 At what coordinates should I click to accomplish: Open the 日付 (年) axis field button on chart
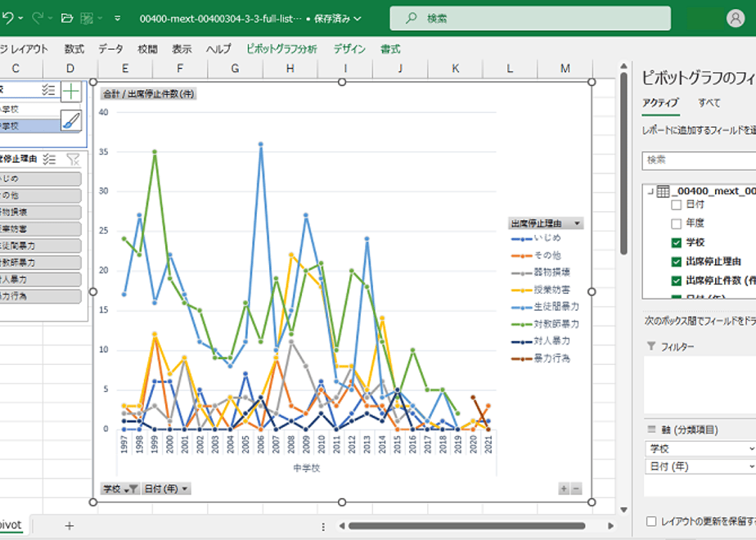pyautogui.click(x=166, y=489)
